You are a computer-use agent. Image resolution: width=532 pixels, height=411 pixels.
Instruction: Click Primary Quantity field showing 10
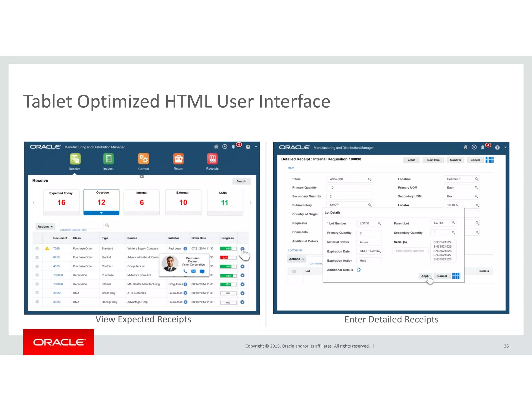tap(350, 188)
